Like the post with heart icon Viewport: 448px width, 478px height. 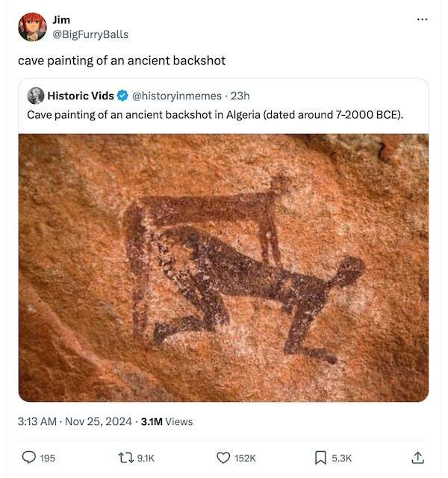pyautogui.click(x=223, y=457)
